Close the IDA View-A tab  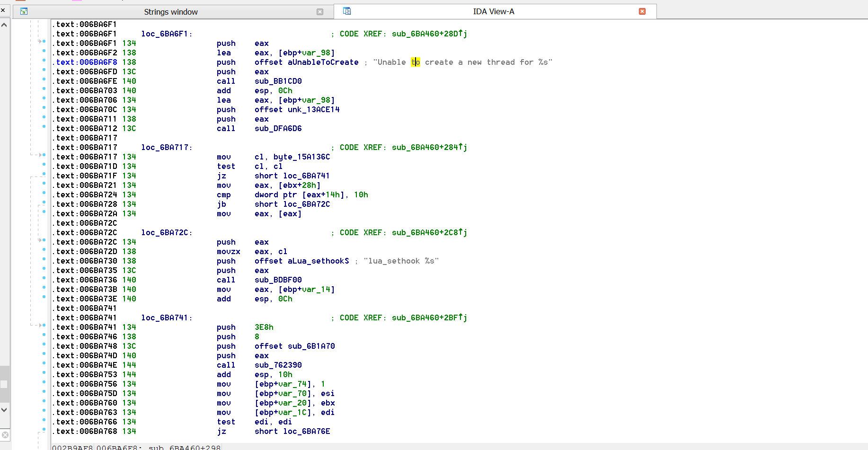tap(642, 11)
